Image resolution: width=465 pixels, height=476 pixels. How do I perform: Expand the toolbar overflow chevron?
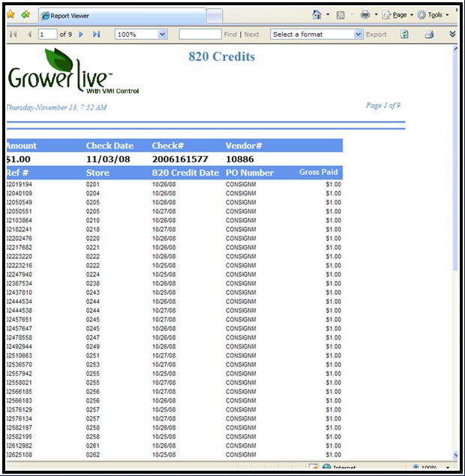[452, 35]
